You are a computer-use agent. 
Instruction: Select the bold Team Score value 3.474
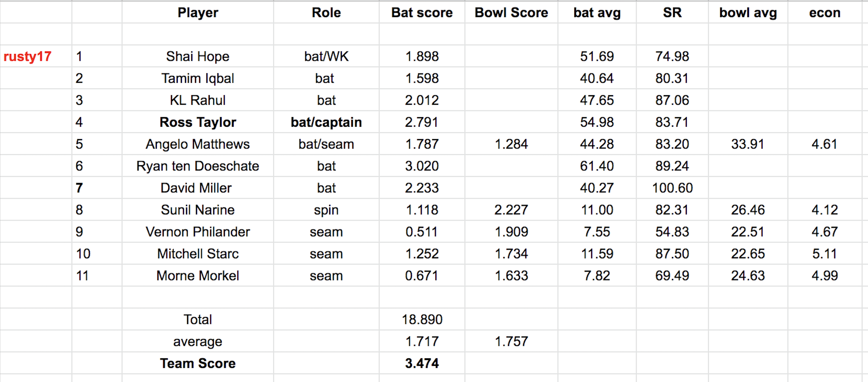pos(422,363)
